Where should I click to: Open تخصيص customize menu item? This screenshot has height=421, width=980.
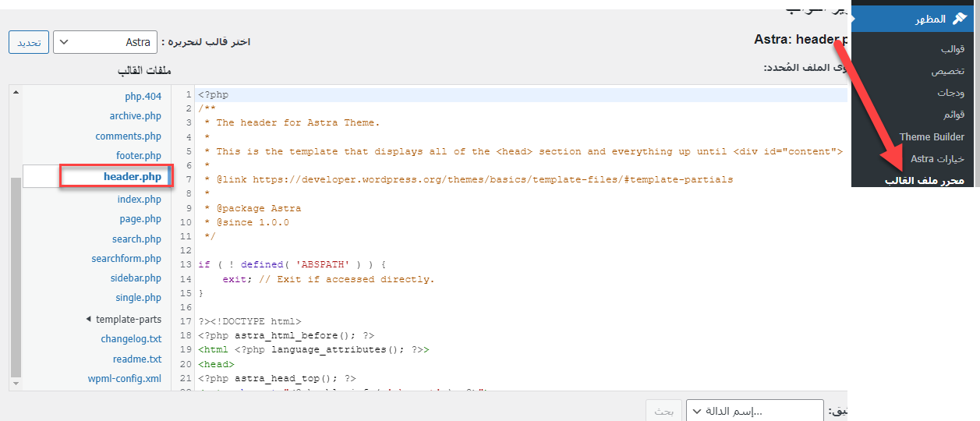point(947,71)
